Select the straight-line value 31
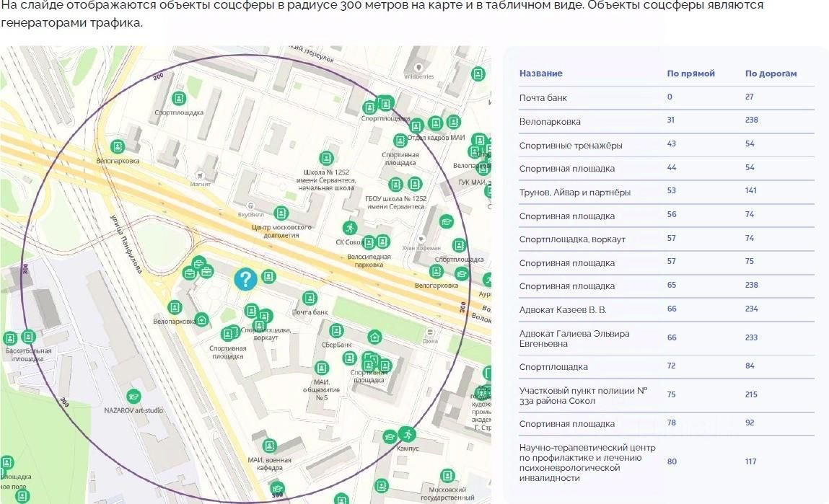Viewport: 829px width, 504px height. click(670, 120)
